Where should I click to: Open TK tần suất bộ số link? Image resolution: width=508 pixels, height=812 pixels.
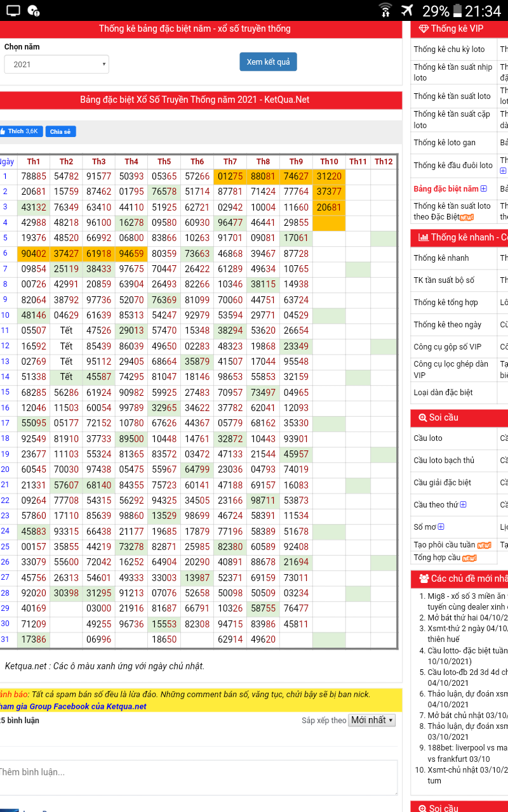pyautogui.click(x=444, y=280)
